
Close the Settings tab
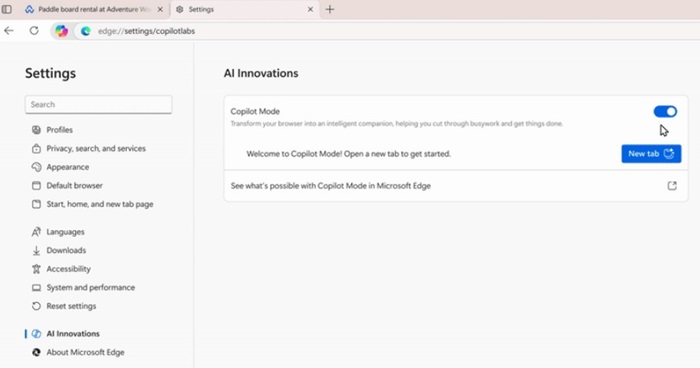pos(310,9)
